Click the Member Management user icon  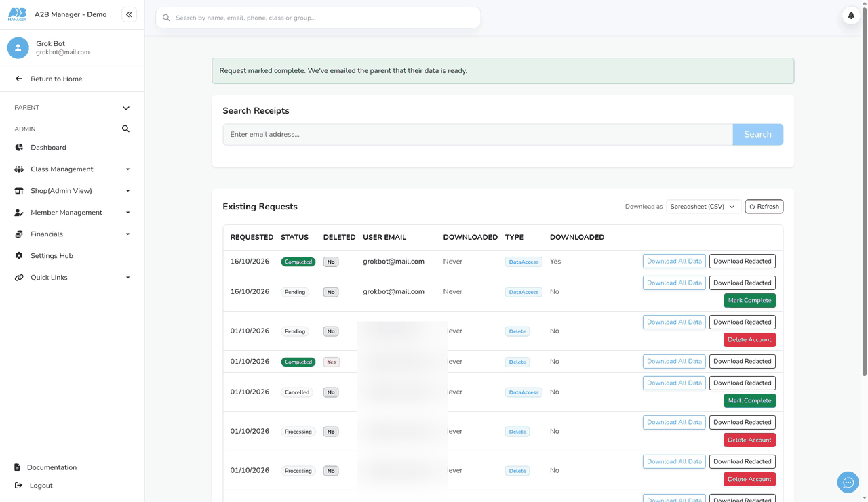19,213
